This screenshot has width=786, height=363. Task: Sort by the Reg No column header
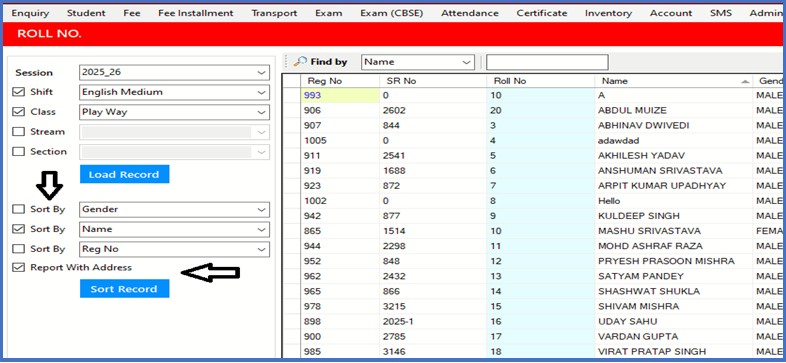point(339,81)
